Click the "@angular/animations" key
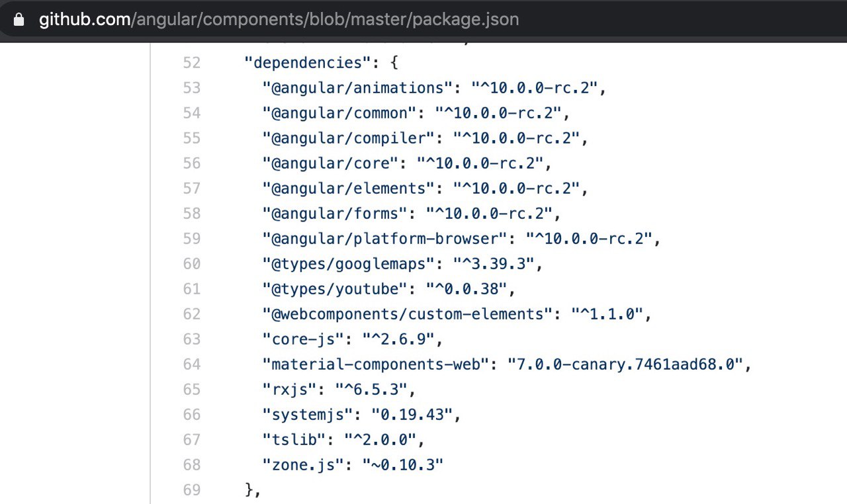 (357, 88)
